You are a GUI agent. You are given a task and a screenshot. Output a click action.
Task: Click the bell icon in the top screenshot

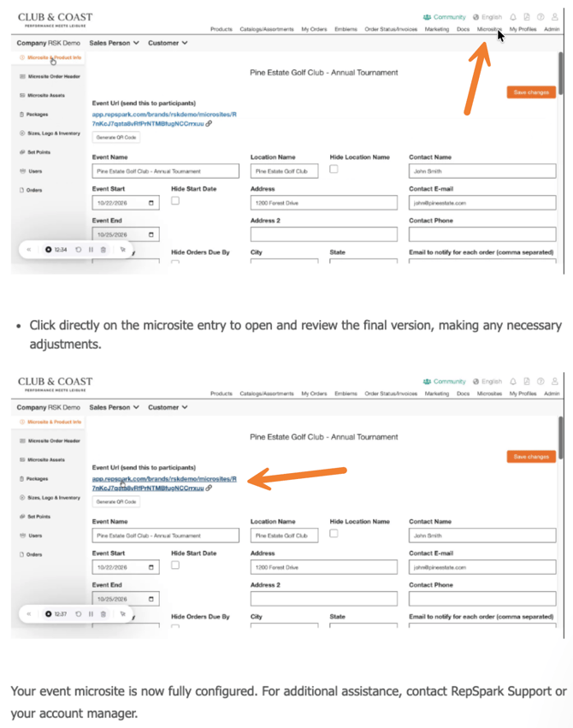(x=513, y=17)
